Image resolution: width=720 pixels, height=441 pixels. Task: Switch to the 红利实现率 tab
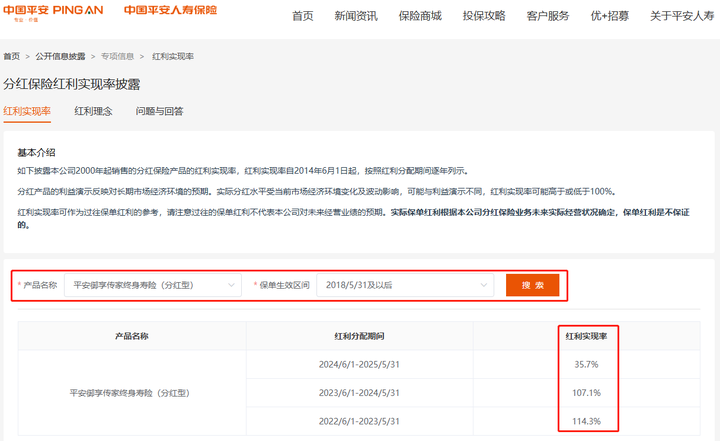coord(27,111)
